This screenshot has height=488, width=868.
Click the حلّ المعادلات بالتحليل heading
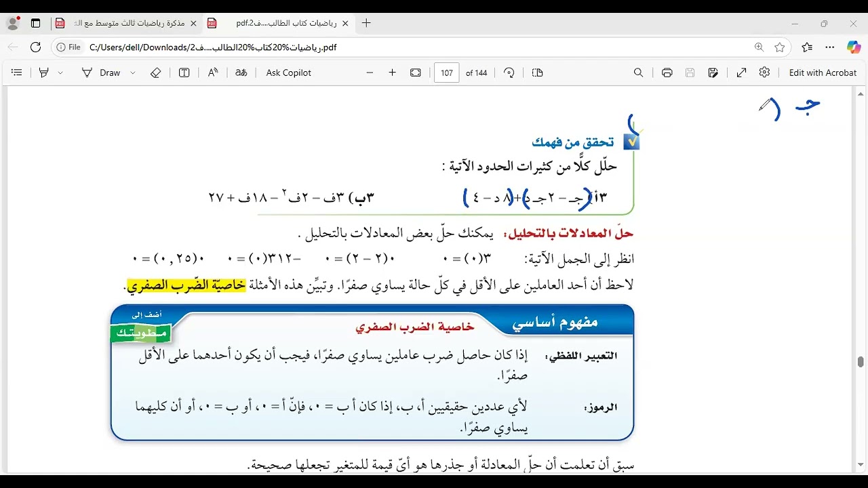tap(568, 234)
